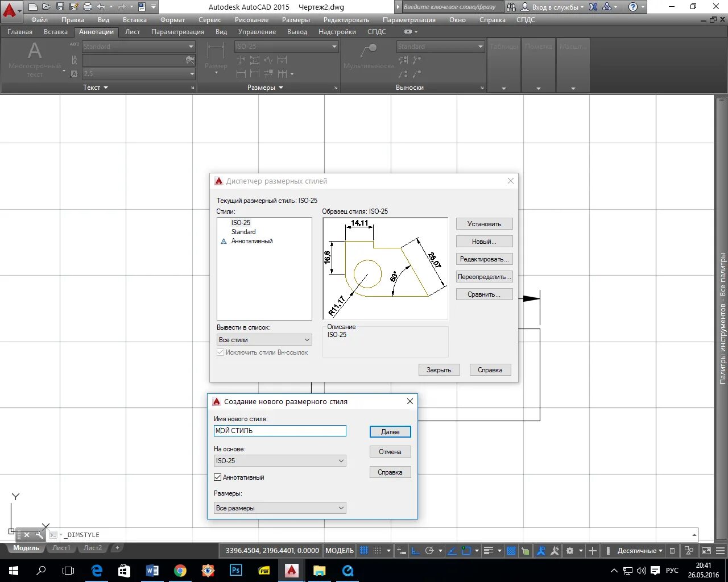Click the binoculars search icon
This screenshot has width=728, height=582.
[x=511, y=7]
